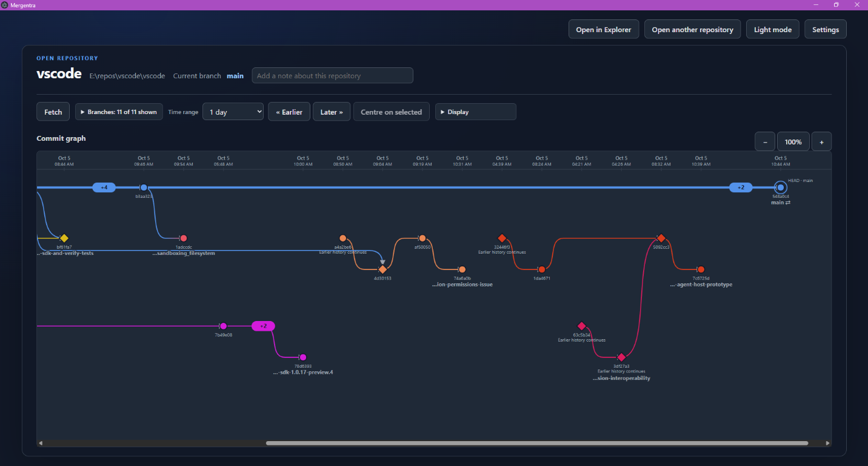Screen dimensions: 868x466
Task: Click branch label ...-sdk-1.0.17-preview.4
Action: [x=303, y=372]
